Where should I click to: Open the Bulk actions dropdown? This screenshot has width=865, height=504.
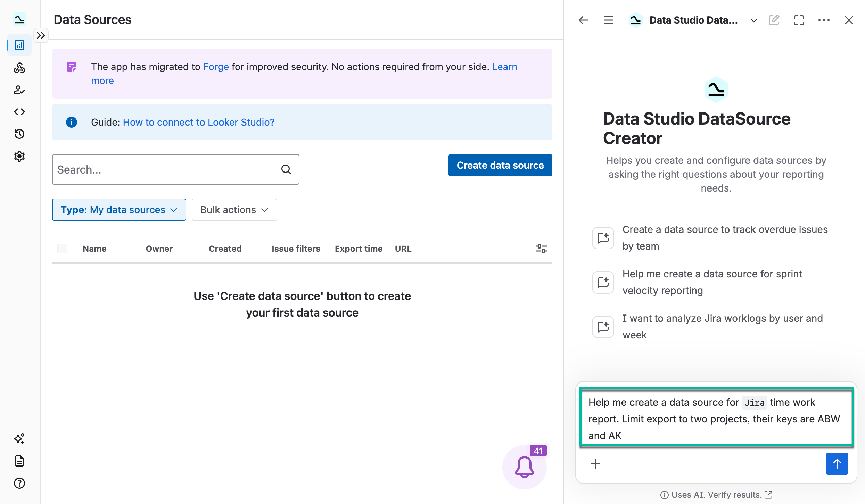pyautogui.click(x=234, y=210)
